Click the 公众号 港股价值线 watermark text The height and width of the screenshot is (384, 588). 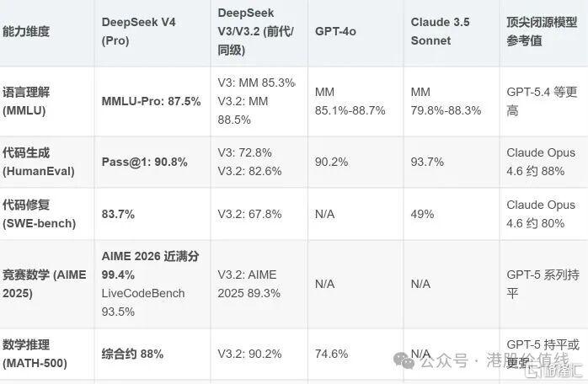click(x=494, y=360)
